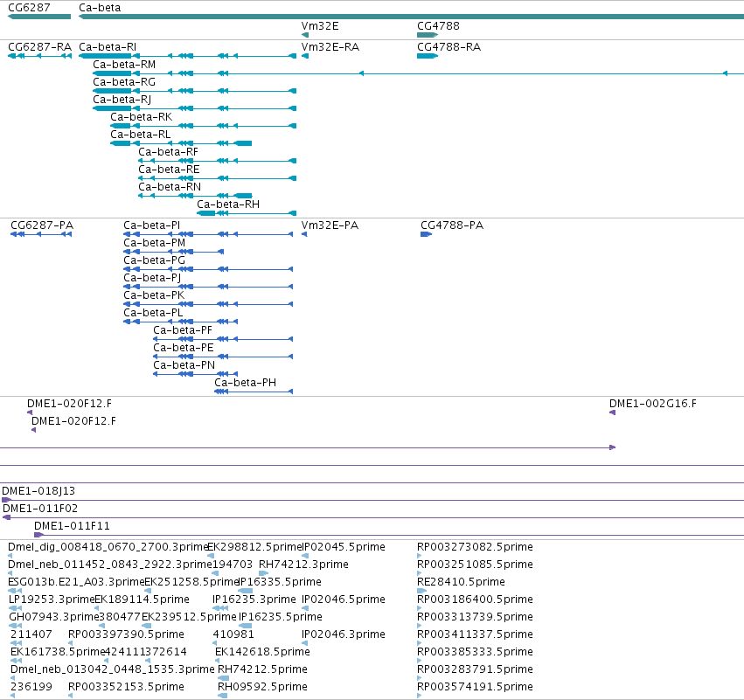The image size is (744, 700).
Task: Click the Ca-beta-PL CDS label
Action: click(153, 313)
